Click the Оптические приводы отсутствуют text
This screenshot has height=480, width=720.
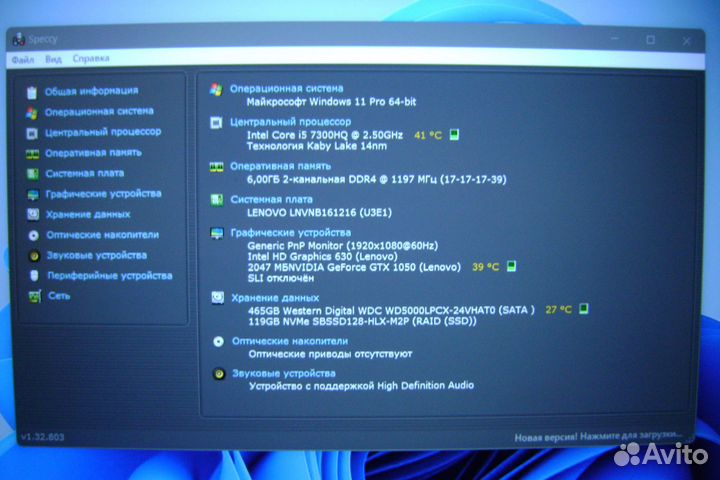[x=331, y=354]
